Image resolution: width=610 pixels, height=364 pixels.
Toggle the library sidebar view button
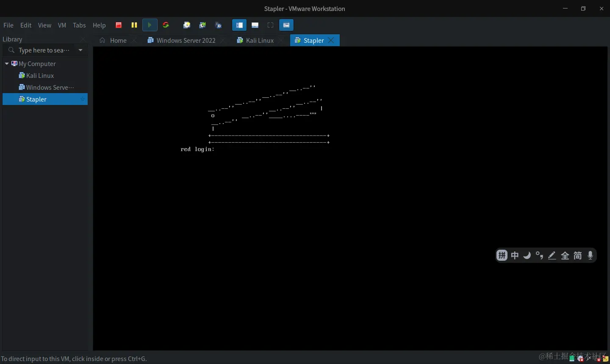239,25
